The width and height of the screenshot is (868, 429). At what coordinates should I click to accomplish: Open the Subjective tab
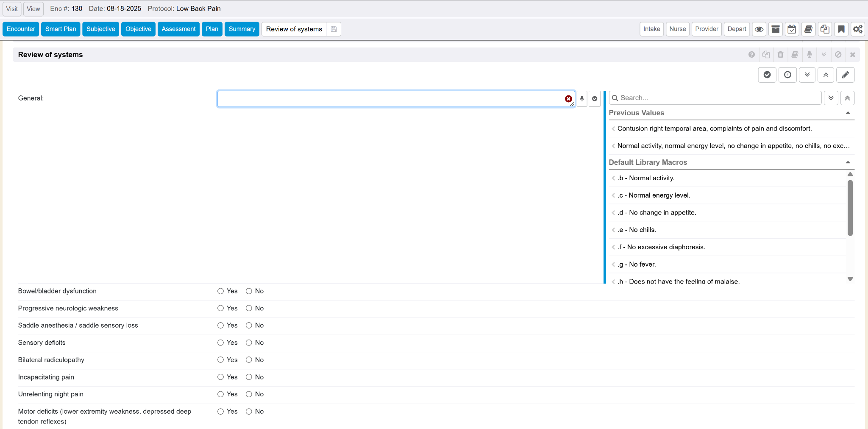tap(100, 29)
